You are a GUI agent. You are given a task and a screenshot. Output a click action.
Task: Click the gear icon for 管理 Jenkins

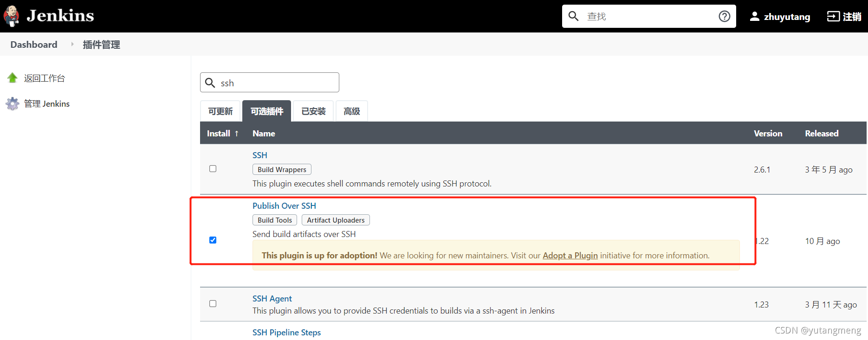[13, 103]
